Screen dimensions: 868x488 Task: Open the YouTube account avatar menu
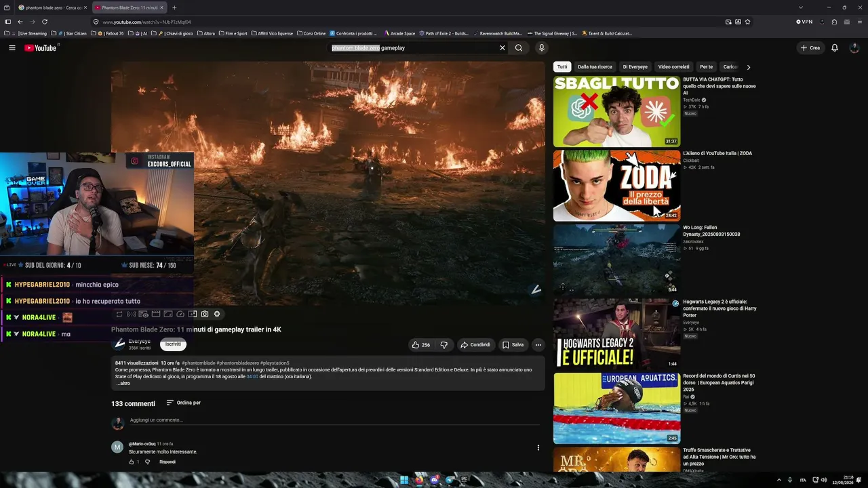[854, 48]
